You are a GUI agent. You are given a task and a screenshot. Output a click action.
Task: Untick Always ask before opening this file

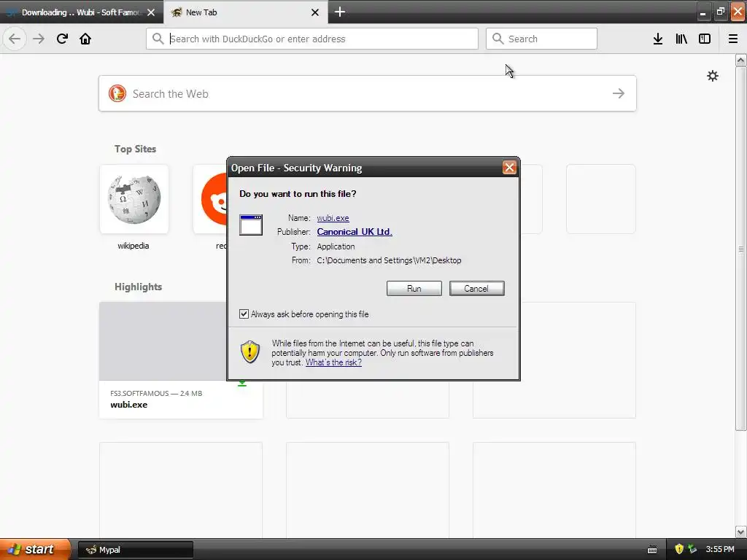pyautogui.click(x=244, y=314)
